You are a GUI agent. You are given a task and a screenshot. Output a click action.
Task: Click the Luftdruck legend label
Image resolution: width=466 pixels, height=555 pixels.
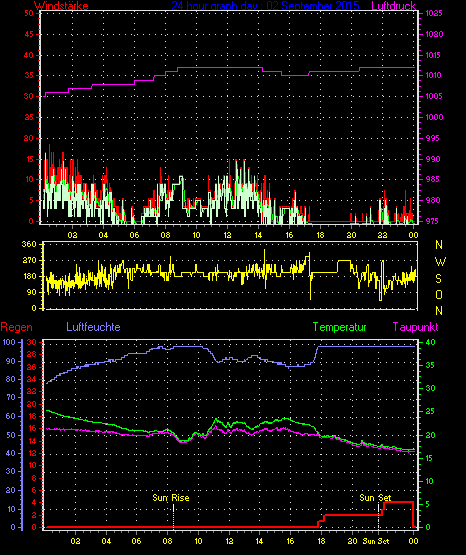click(393, 6)
